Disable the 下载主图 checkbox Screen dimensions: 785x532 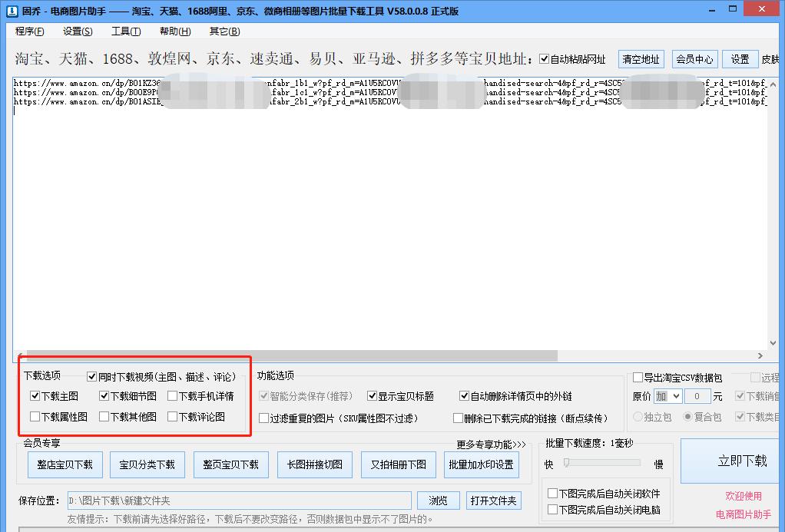(35, 396)
